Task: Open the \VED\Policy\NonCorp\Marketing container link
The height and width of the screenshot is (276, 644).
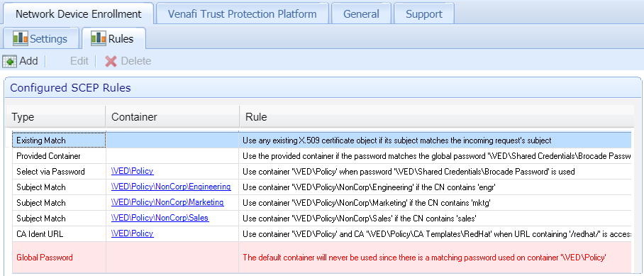Action: point(167,202)
